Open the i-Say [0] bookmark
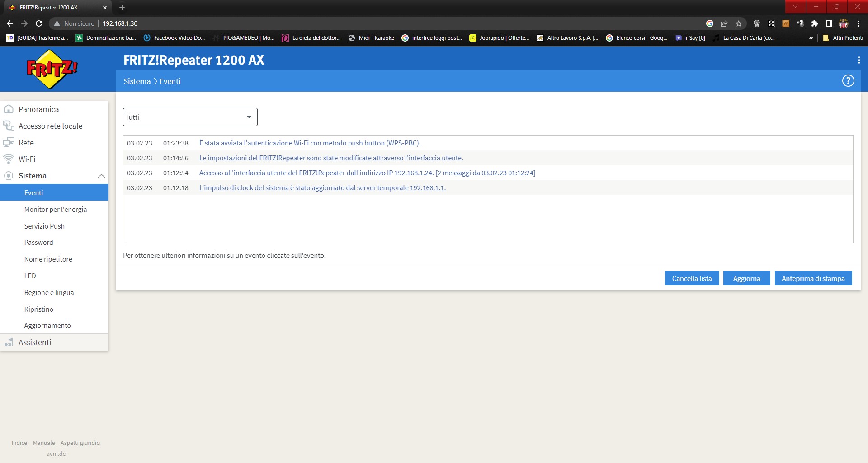The height and width of the screenshot is (463, 868). coord(690,38)
